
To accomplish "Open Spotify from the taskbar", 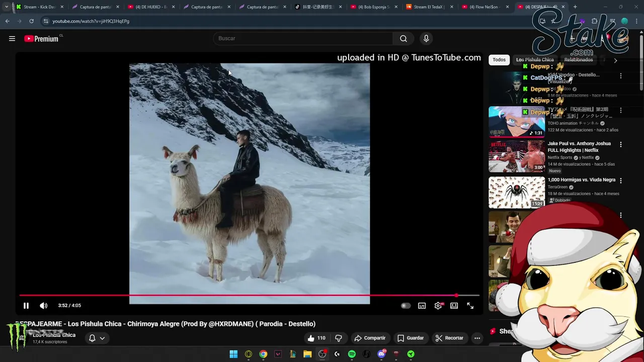I will pos(352,354).
